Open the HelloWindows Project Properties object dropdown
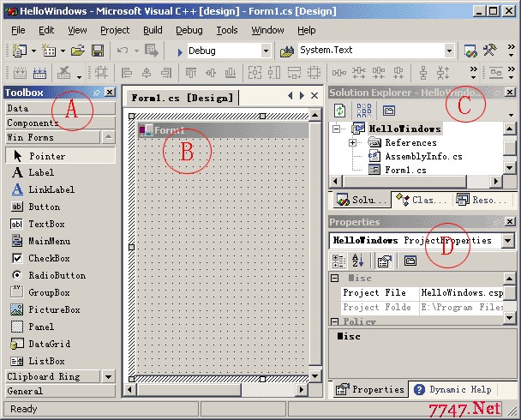The image size is (521, 420). [x=507, y=240]
